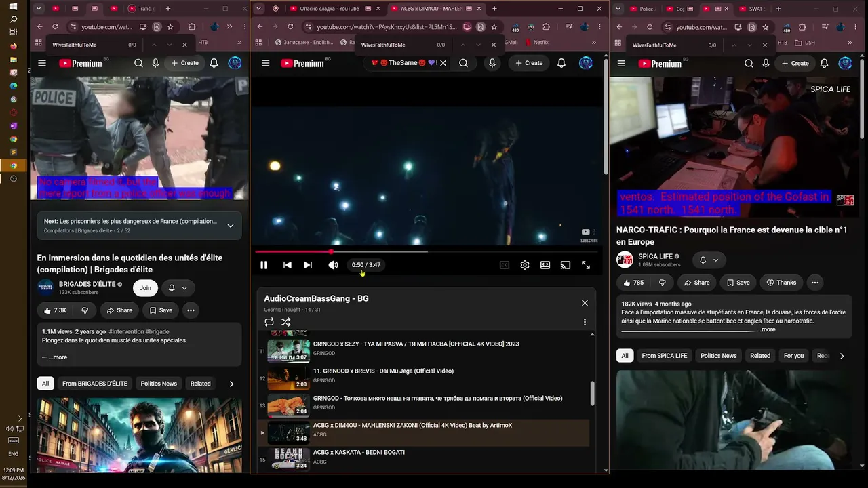Viewport: 868px width, 488px height.
Task: Toggle shuffle for AudioCreamBassGang playlist
Action: click(286, 322)
